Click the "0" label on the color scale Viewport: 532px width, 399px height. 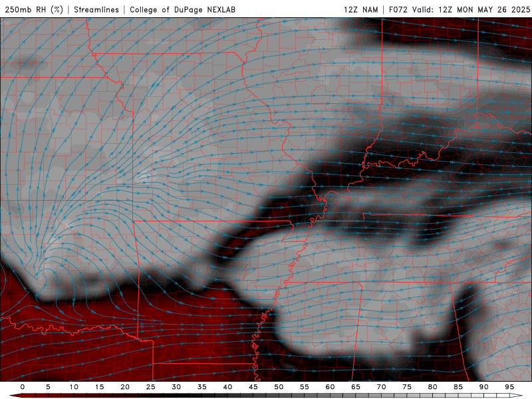(x=23, y=387)
